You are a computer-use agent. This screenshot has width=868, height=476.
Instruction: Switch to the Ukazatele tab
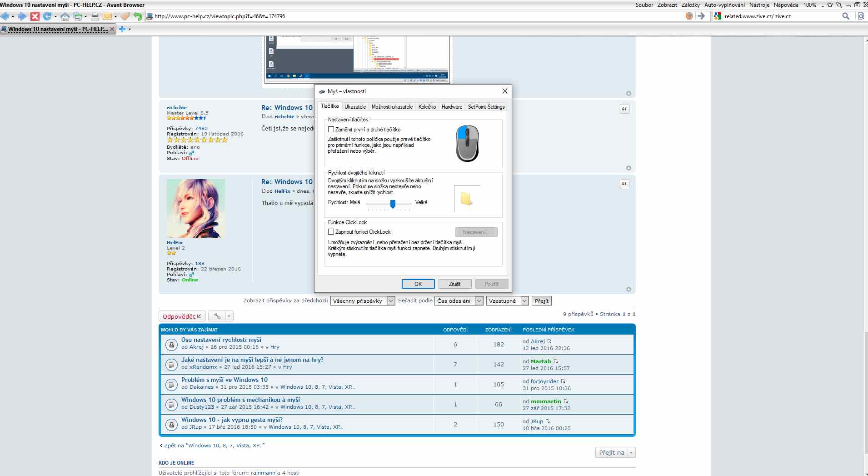click(355, 107)
